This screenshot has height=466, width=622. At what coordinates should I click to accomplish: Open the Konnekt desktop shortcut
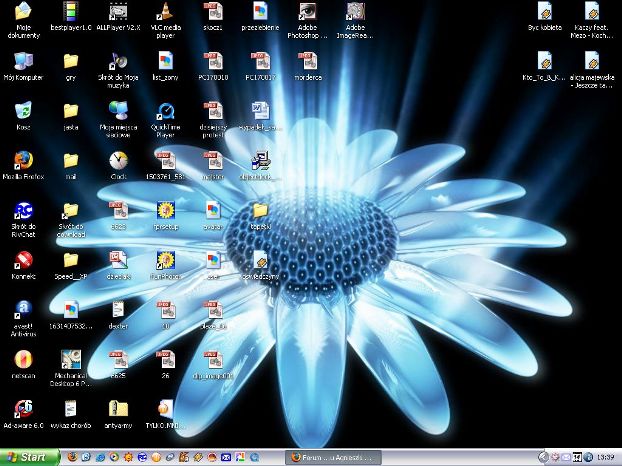click(x=23, y=260)
